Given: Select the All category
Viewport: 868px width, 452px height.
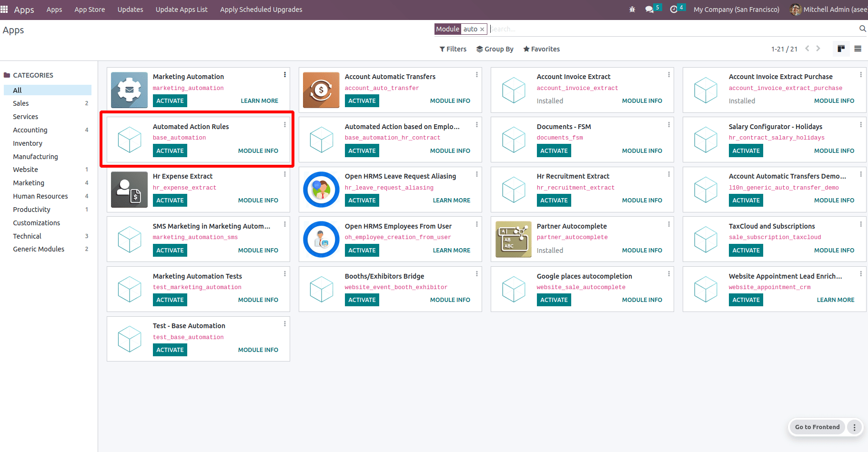Looking at the screenshot, I should [x=48, y=90].
